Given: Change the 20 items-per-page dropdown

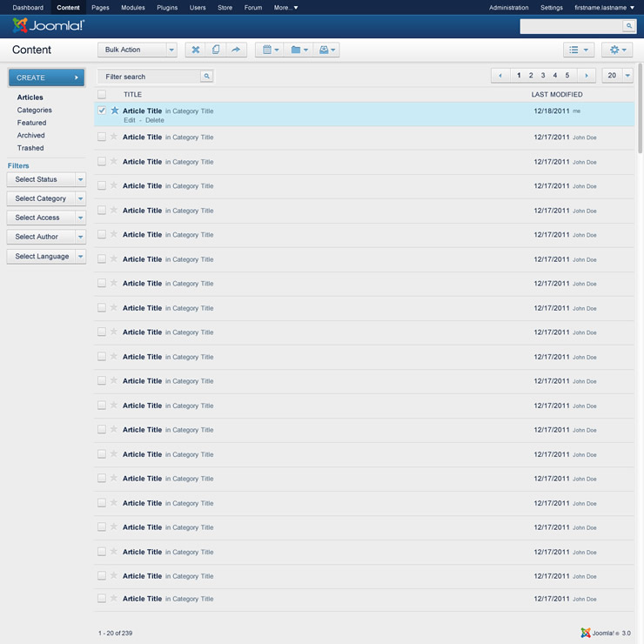Looking at the screenshot, I should pyautogui.click(x=617, y=75).
